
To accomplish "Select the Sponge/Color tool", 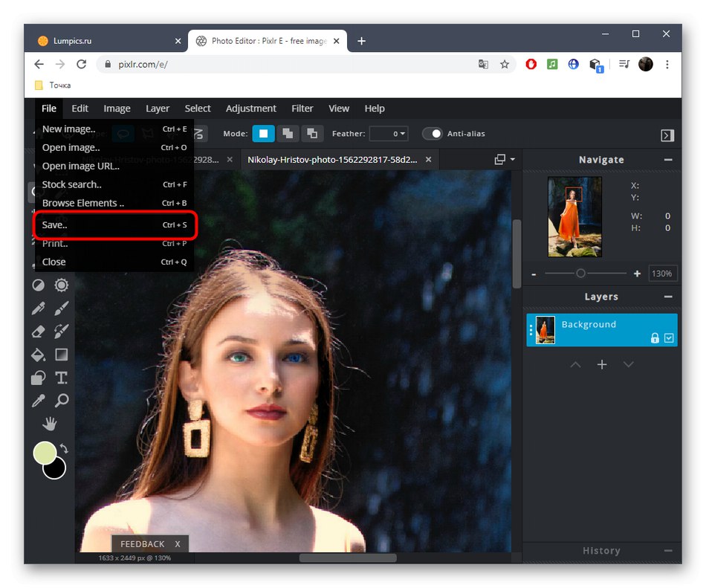I will pyautogui.click(x=61, y=285).
